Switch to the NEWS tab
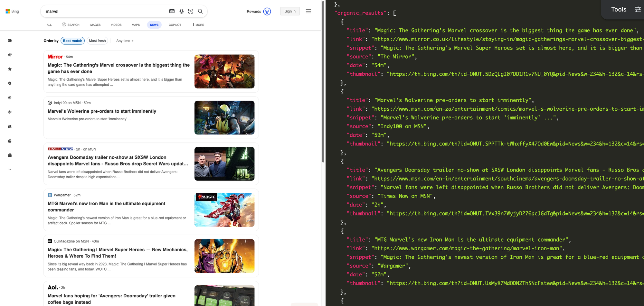Image resolution: width=644 pixels, height=306 pixels. pyautogui.click(x=154, y=25)
